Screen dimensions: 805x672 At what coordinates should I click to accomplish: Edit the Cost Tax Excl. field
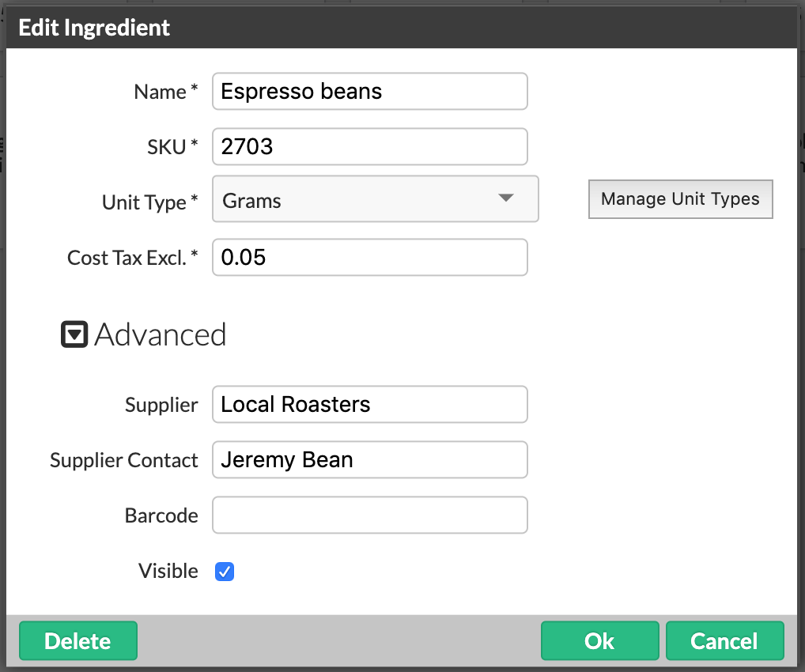pyautogui.click(x=369, y=257)
